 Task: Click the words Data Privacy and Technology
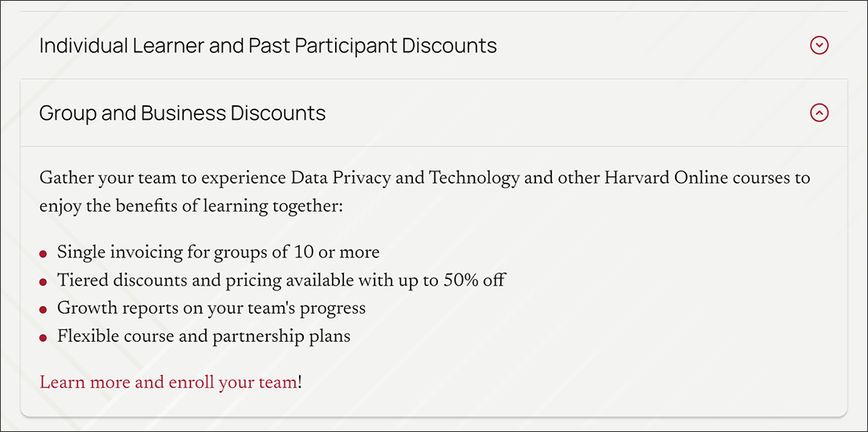pos(404,179)
